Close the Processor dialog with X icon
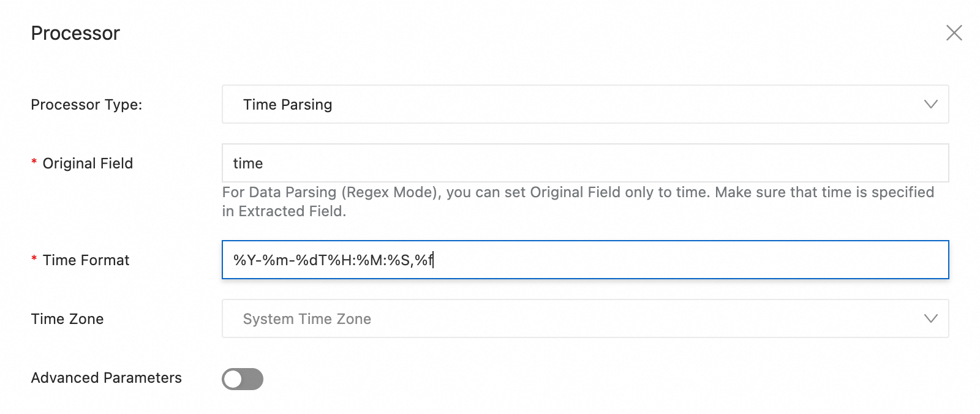Image resolution: width=980 pixels, height=414 pixels. click(954, 32)
